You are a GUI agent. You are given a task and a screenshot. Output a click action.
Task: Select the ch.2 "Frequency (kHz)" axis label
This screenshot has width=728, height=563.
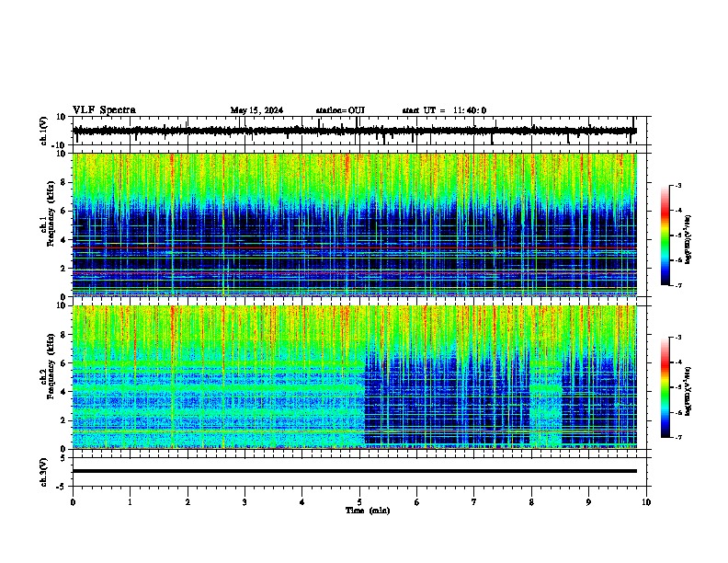pyautogui.click(x=51, y=366)
